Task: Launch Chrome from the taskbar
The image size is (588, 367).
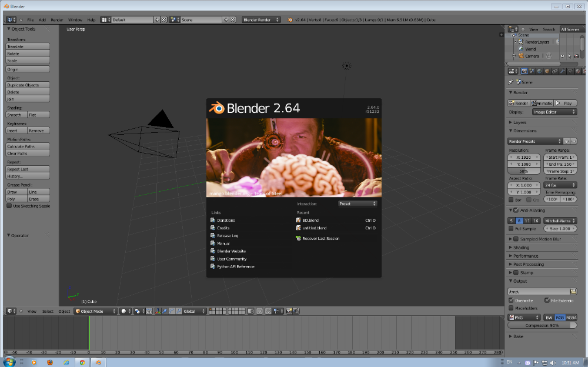Action: pyautogui.click(x=82, y=362)
